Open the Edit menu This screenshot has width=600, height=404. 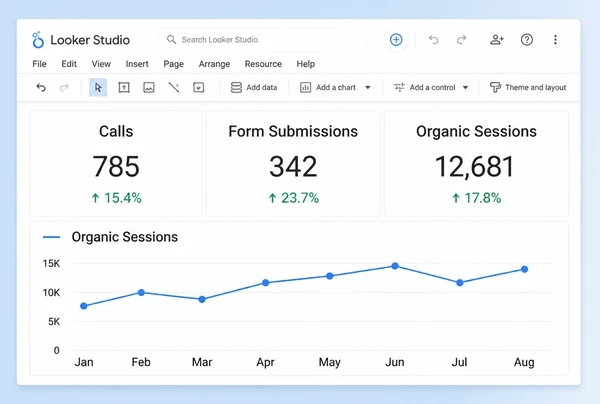point(69,64)
